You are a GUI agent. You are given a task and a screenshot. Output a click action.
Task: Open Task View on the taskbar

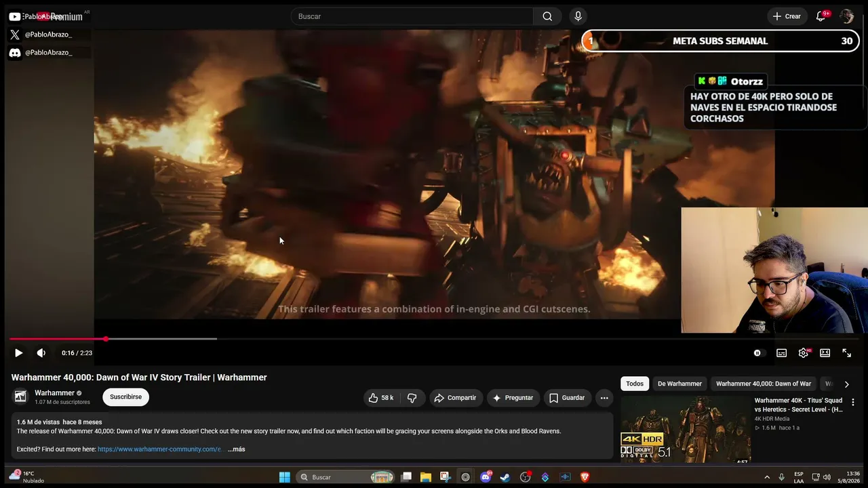[x=406, y=477]
